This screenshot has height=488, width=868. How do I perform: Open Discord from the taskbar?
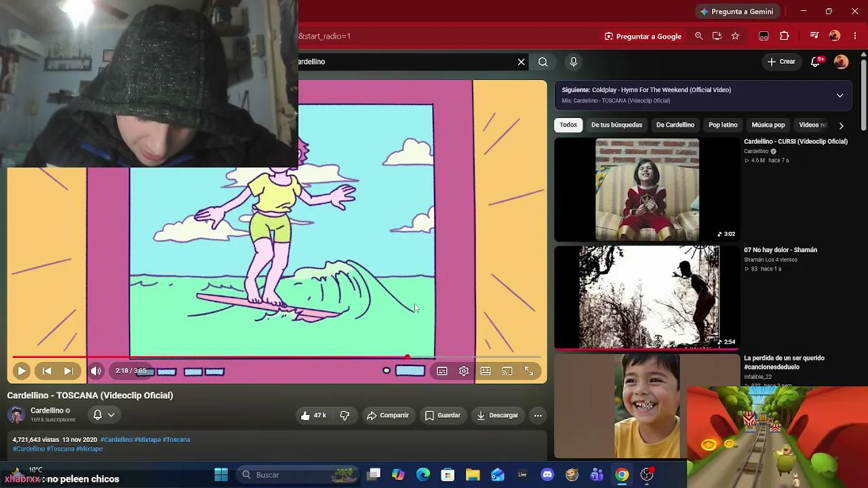[547, 474]
